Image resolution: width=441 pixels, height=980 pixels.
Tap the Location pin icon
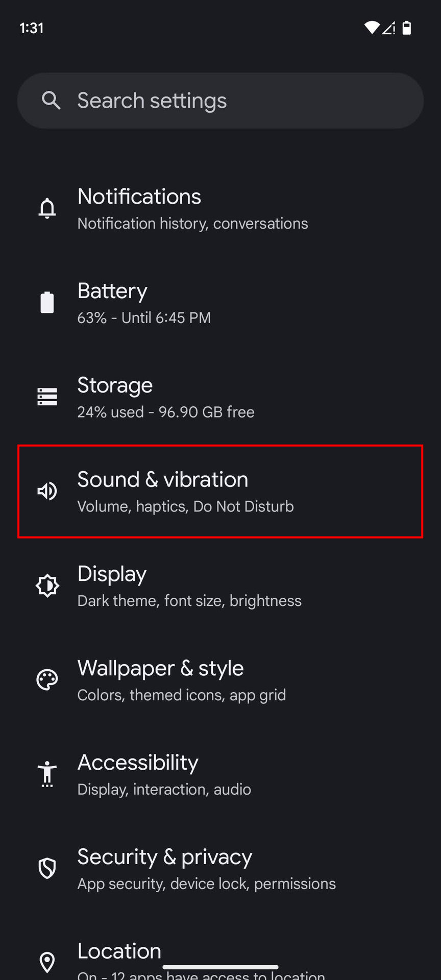point(47,962)
